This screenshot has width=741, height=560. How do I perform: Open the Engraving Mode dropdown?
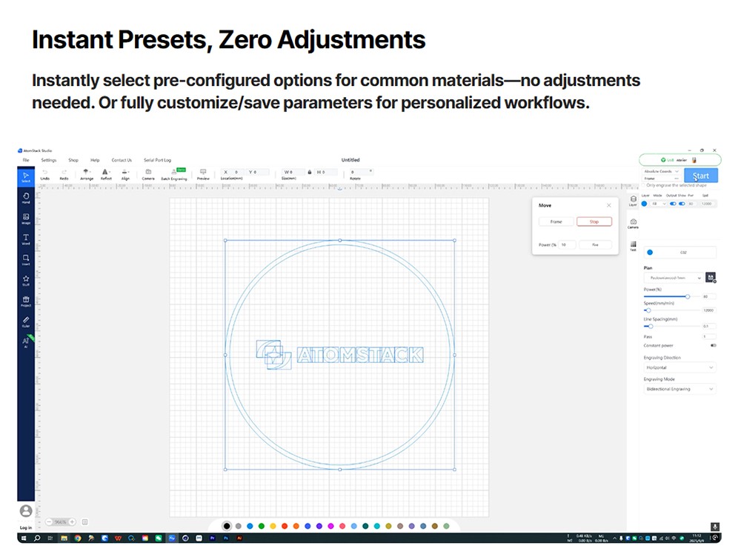679,389
